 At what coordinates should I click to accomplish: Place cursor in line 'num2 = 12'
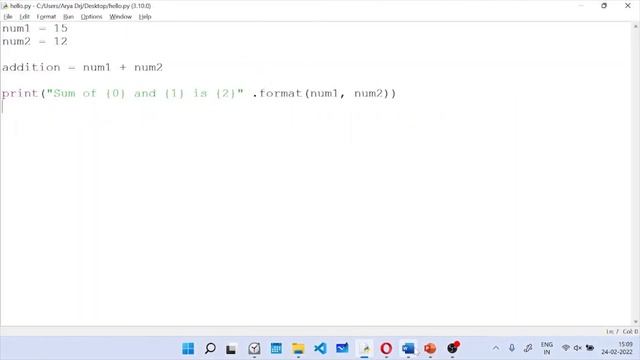[x=35, y=42]
